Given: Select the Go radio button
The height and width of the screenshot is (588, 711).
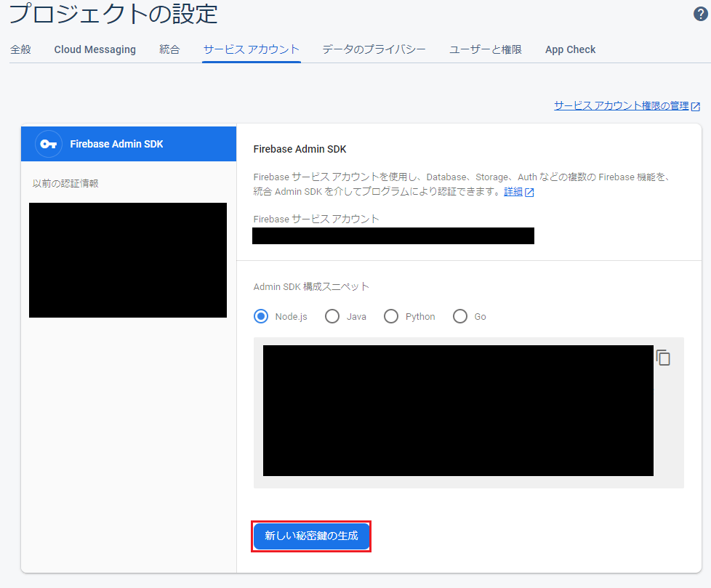Looking at the screenshot, I should tap(459, 316).
